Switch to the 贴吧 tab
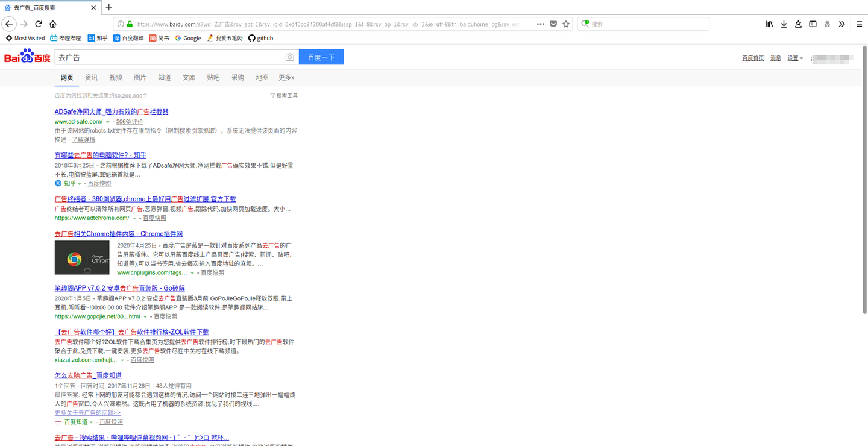Image resolution: width=868 pixels, height=446 pixels. [213, 78]
